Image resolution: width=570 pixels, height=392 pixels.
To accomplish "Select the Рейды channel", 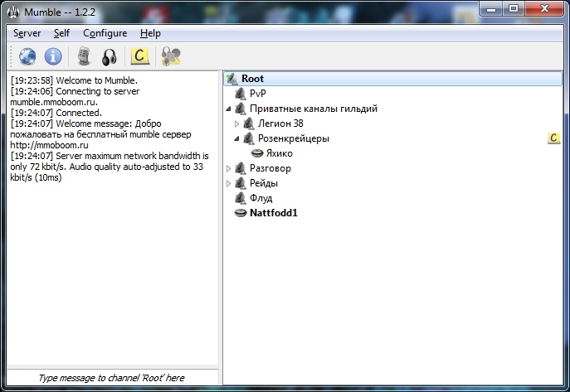I will click(x=264, y=183).
